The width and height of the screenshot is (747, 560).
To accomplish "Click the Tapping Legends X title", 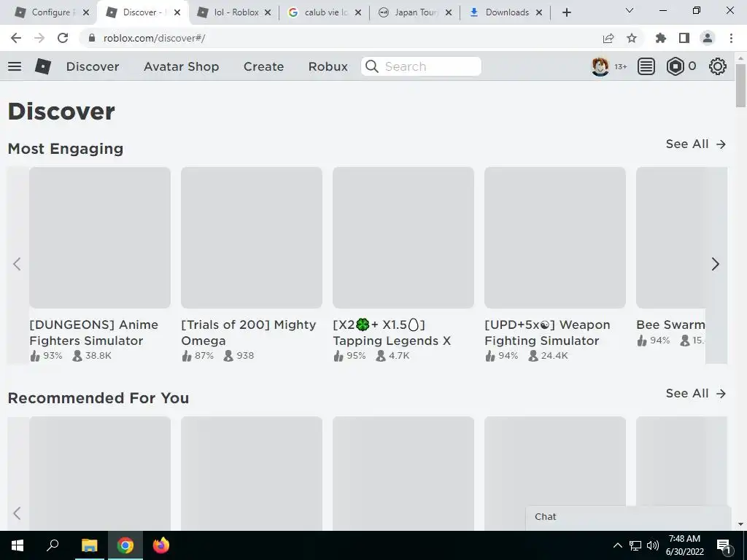I will tap(392, 332).
